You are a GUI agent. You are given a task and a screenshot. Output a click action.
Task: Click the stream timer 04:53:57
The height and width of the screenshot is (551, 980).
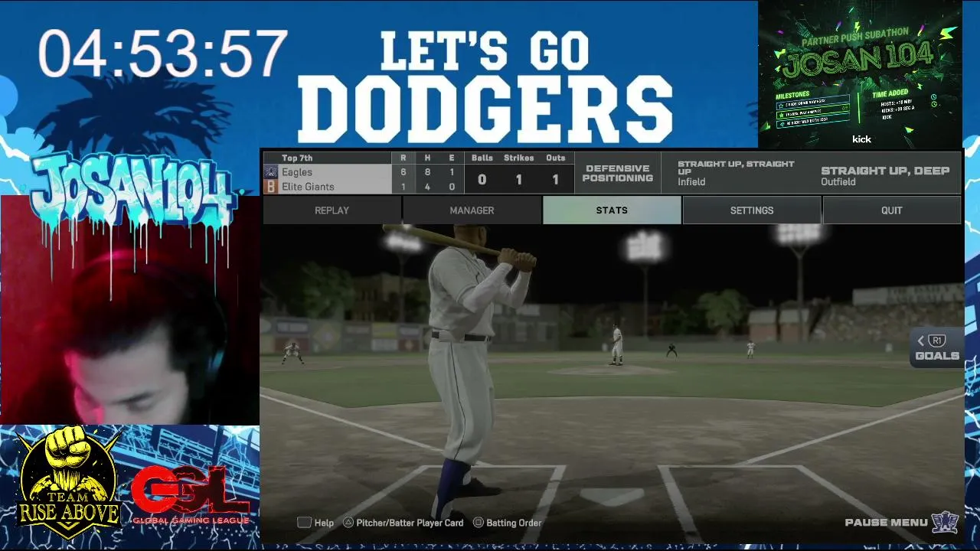tap(162, 54)
